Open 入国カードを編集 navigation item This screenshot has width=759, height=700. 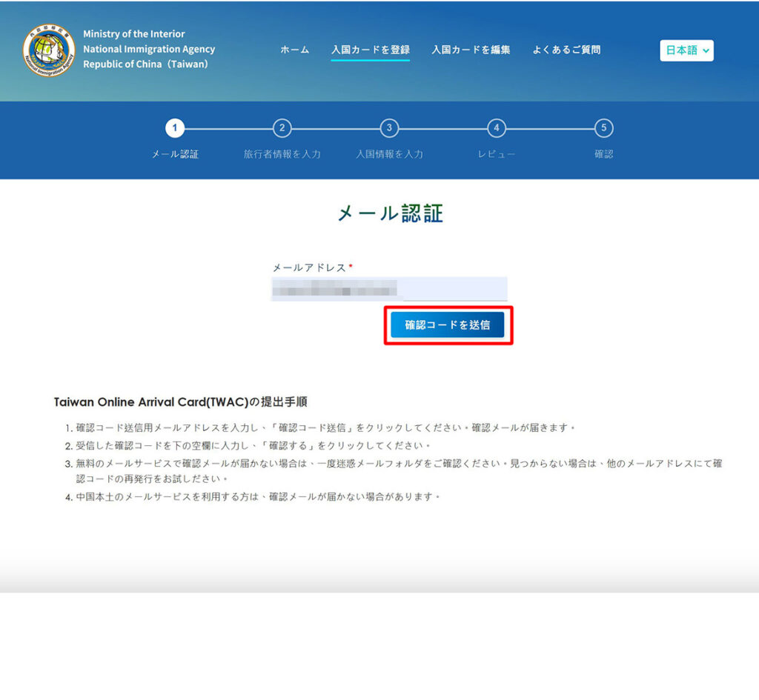(x=471, y=50)
